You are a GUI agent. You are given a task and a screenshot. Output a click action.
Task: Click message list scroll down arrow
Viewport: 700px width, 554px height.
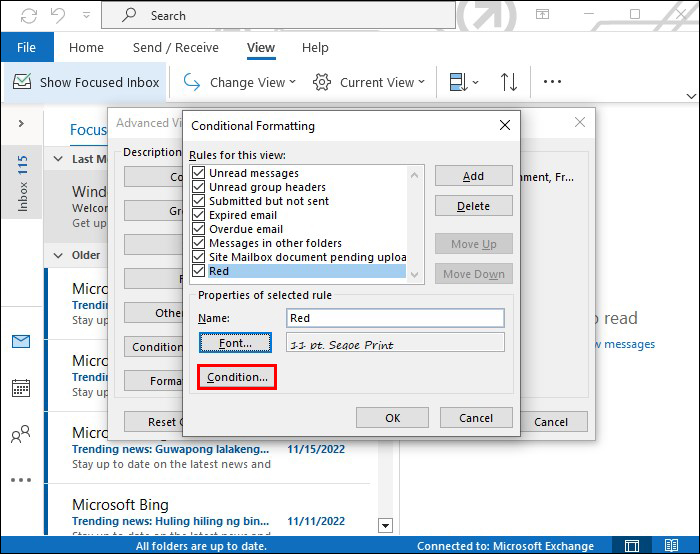tap(385, 525)
